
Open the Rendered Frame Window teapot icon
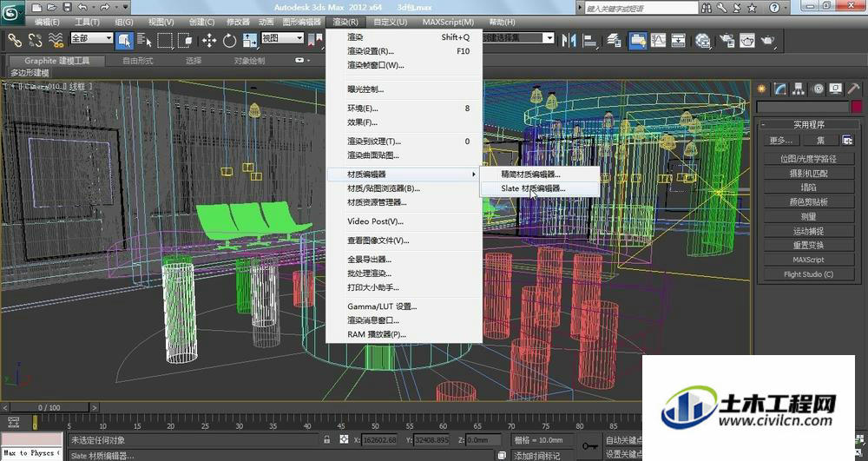point(747,41)
